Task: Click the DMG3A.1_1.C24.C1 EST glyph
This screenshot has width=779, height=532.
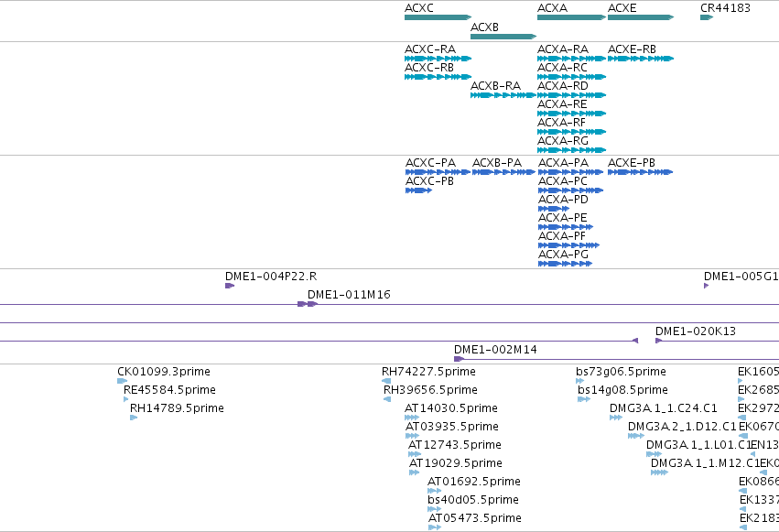Action: coord(616,418)
